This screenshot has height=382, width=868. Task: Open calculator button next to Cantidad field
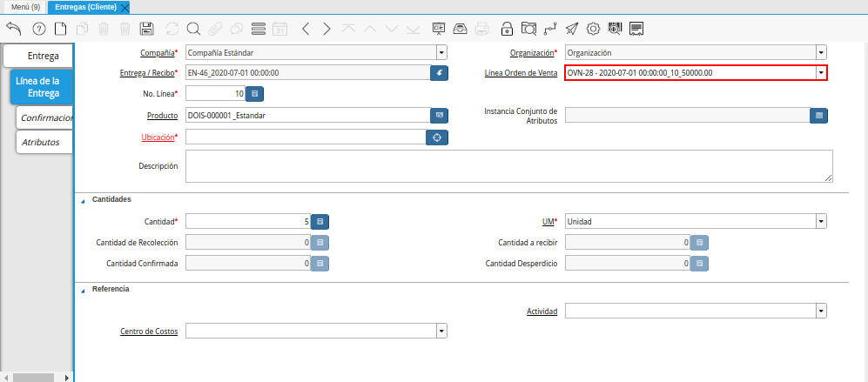click(x=320, y=221)
